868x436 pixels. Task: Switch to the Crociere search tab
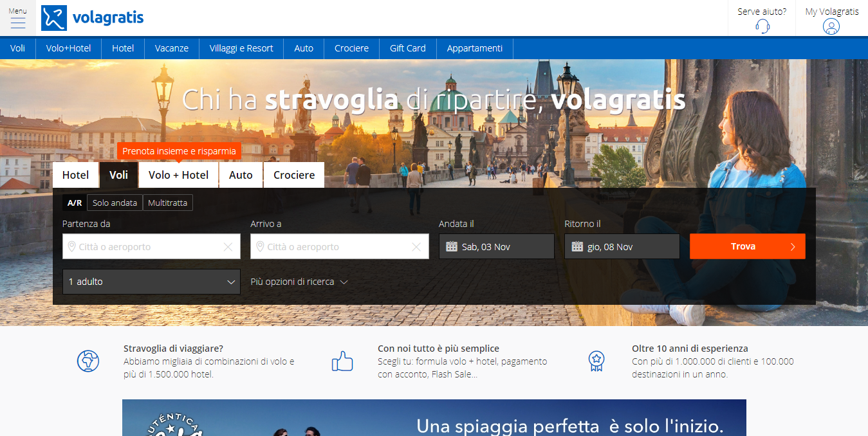pos(294,175)
